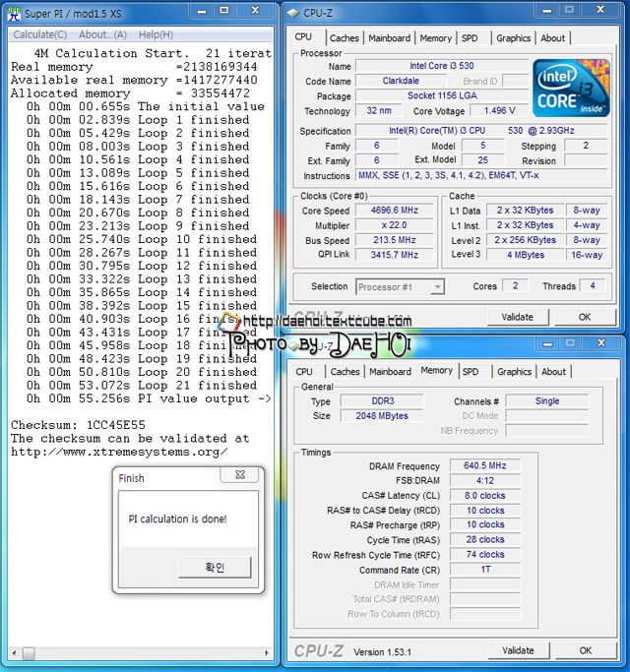
Task: Click the Code Name value Clarkdale
Action: 401,81
